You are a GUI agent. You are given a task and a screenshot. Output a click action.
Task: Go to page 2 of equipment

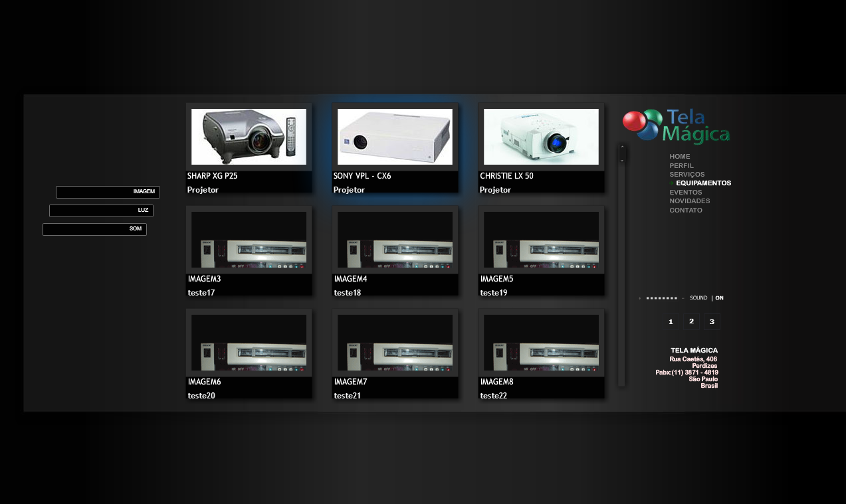(691, 322)
